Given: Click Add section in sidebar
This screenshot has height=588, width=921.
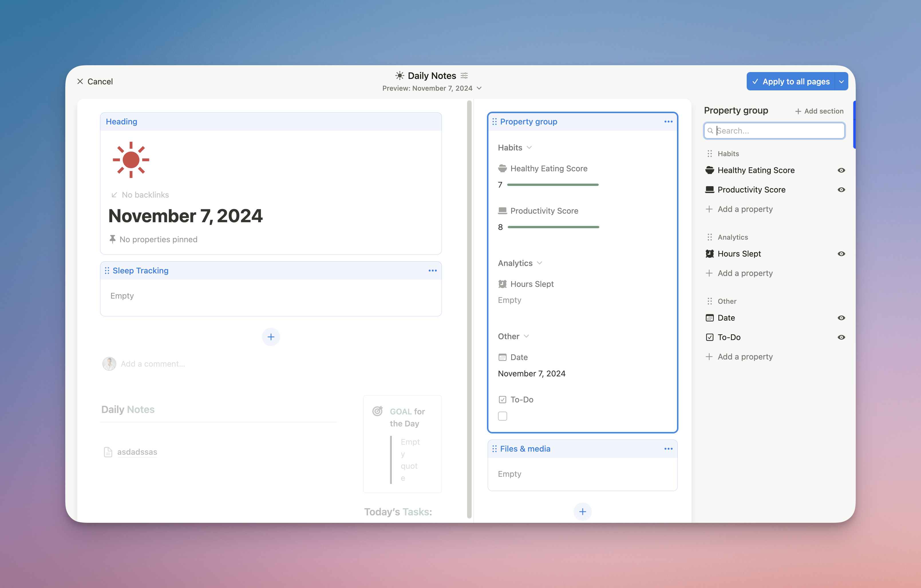Looking at the screenshot, I should 819,111.
